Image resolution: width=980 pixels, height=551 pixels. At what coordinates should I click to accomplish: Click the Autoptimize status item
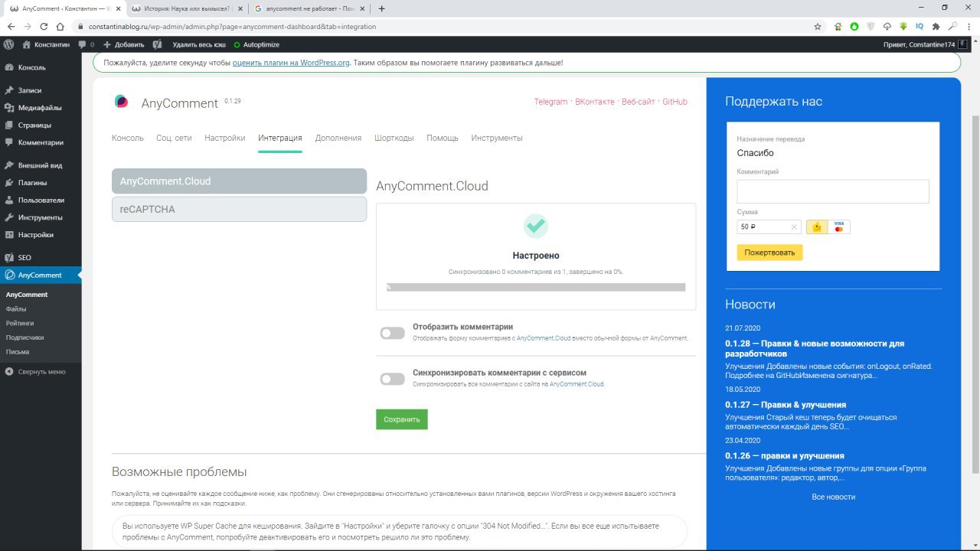click(256, 44)
